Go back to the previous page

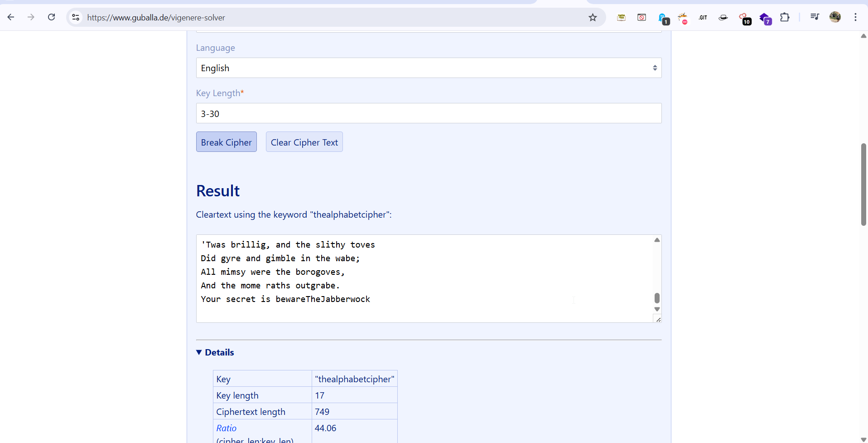11,17
